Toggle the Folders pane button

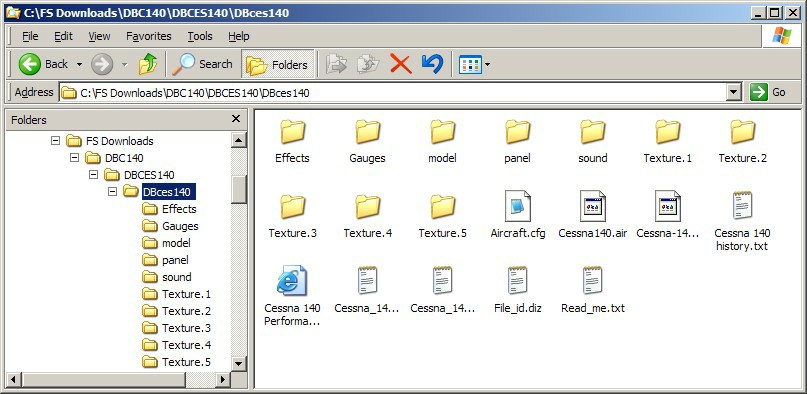point(277,64)
